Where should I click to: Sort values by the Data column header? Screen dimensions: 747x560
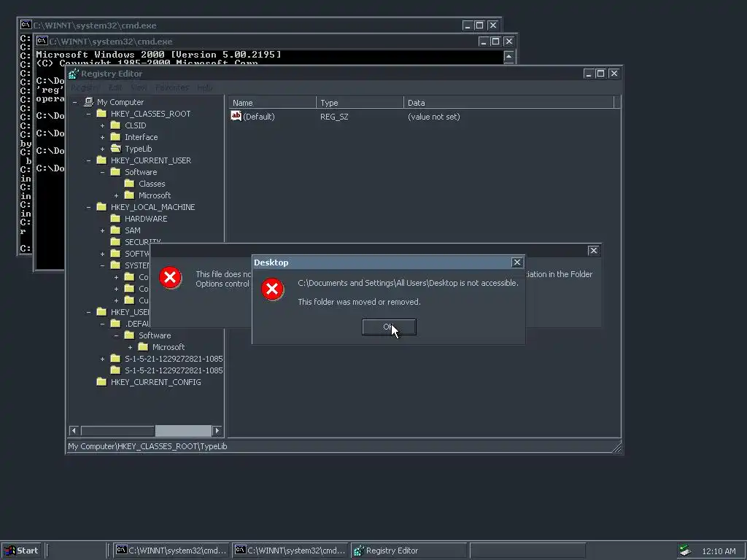pos(508,102)
